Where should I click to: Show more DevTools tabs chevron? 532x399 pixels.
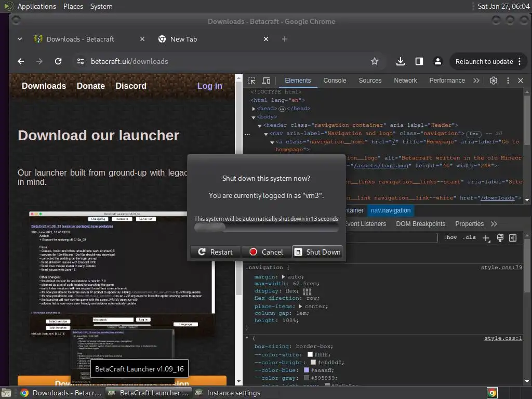pos(476,81)
